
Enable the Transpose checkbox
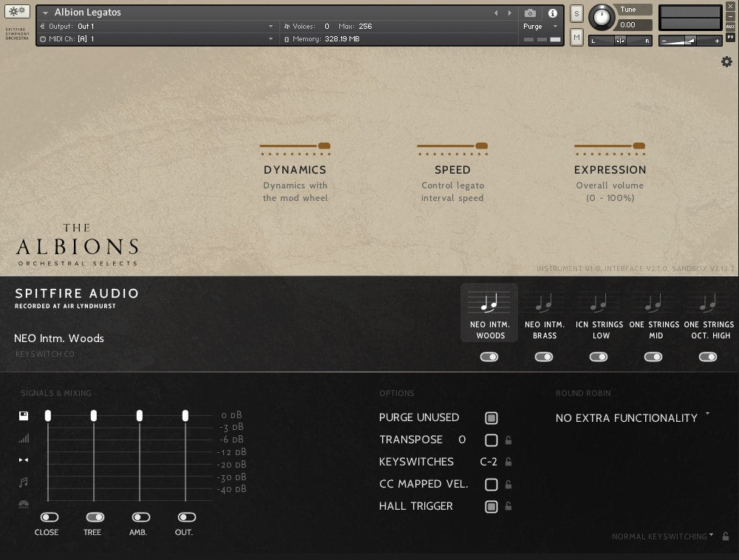point(491,440)
